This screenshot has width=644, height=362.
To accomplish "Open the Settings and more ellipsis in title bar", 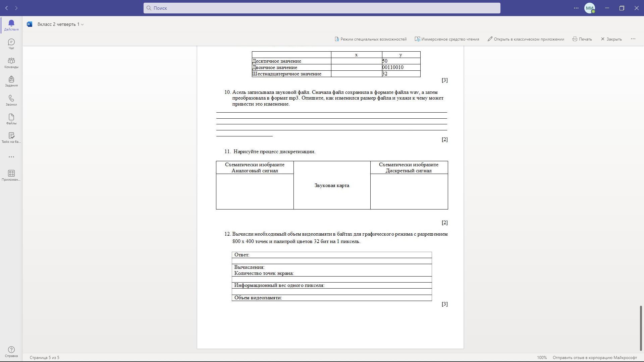I will coord(576,8).
